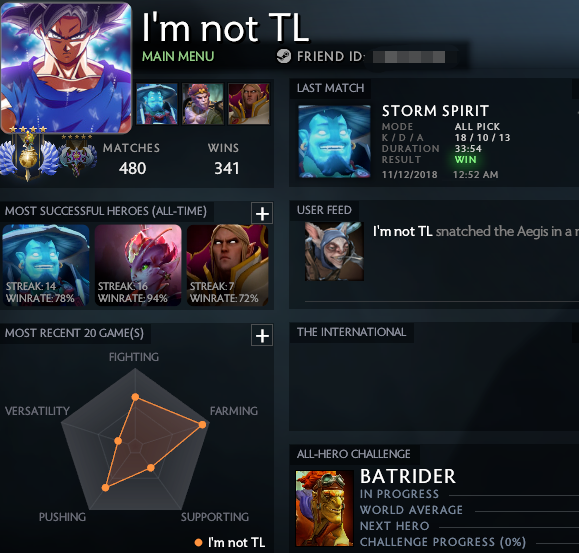Open the Last Match section header
Viewport: 579px width, 553px height.
point(330,88)
